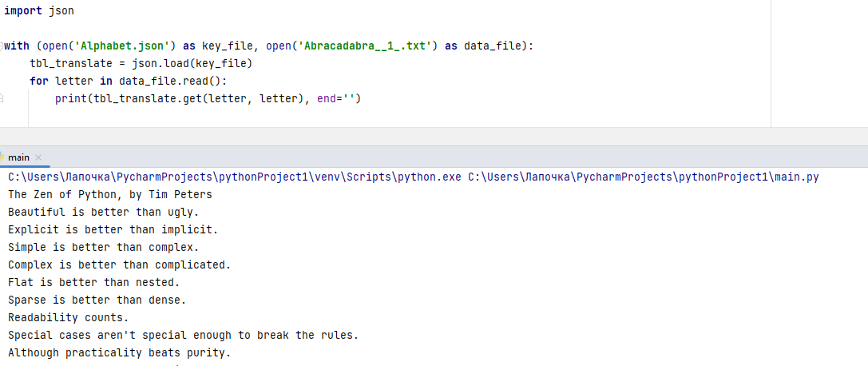
Task: Click output line 'The Zen of Python, by Tim Peters'
Action: (110, 195)
